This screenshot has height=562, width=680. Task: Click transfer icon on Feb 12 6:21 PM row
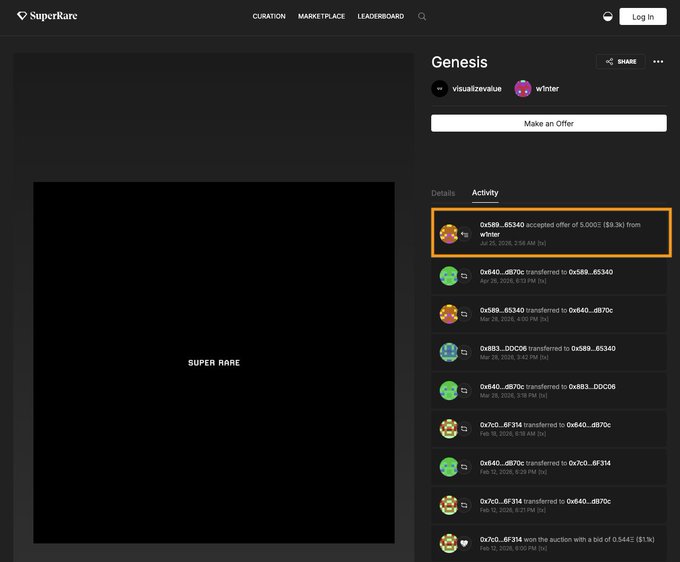pos(464,505)
